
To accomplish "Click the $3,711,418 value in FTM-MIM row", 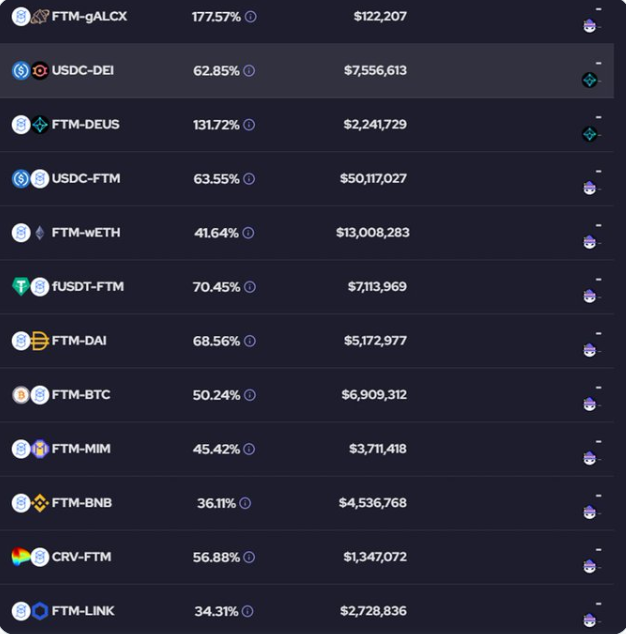I will click(x=377, y=449).
